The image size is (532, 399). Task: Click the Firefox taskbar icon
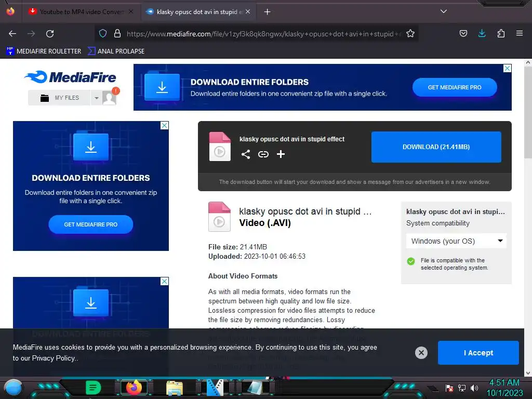point(134,388)
